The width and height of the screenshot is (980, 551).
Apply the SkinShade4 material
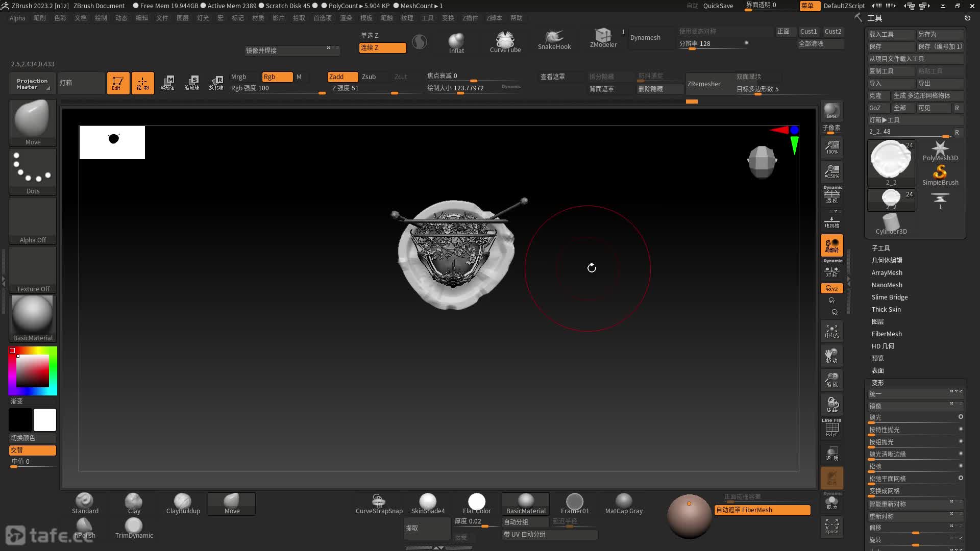pos(428,504)
